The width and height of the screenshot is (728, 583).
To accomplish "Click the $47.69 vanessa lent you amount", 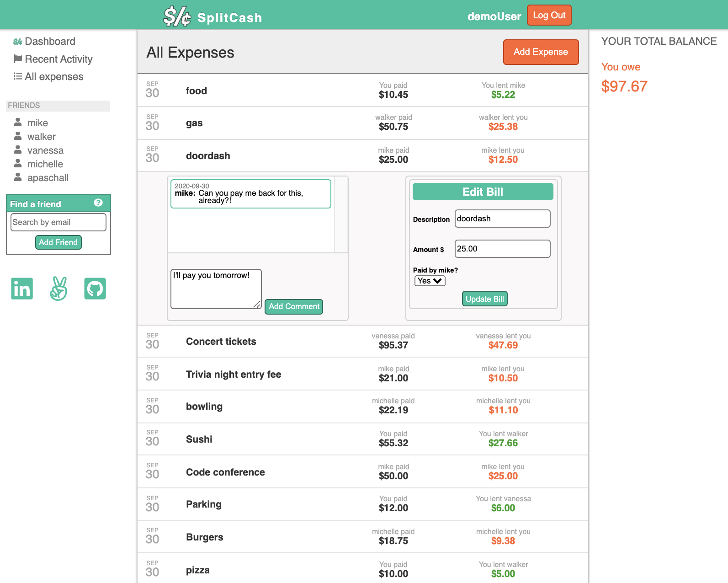I will [x=503, y=345].
